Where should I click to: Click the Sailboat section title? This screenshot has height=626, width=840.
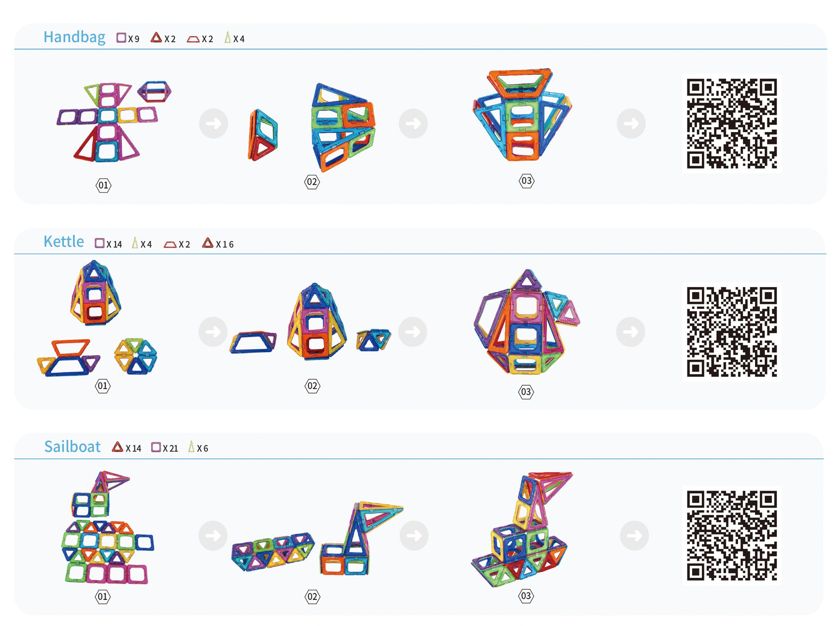pos(73,447)
